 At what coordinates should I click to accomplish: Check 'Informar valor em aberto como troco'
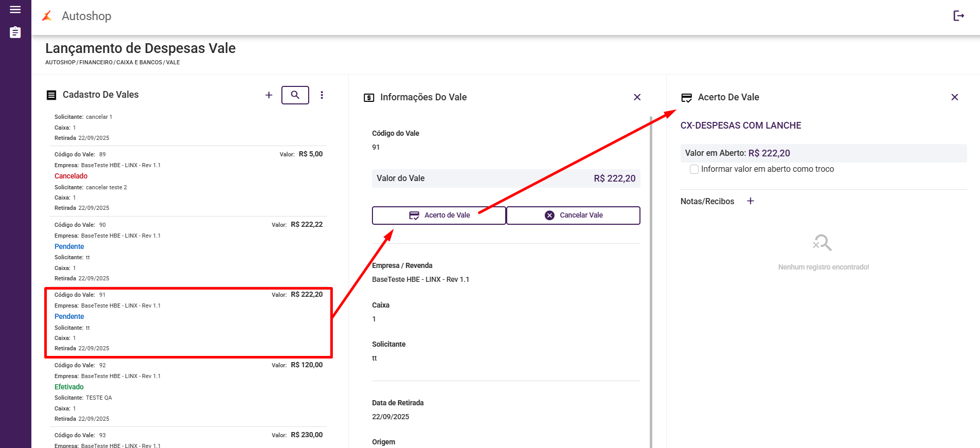click(694, 169)
